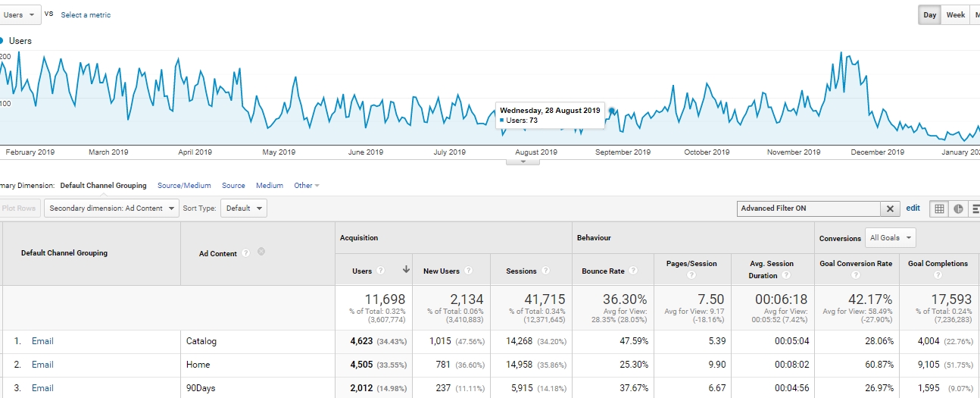Screen dimensions: 980x398
Task: Remove the Ad Content secondary dimension
Action: pyautogui.click(x=261, y=252)
